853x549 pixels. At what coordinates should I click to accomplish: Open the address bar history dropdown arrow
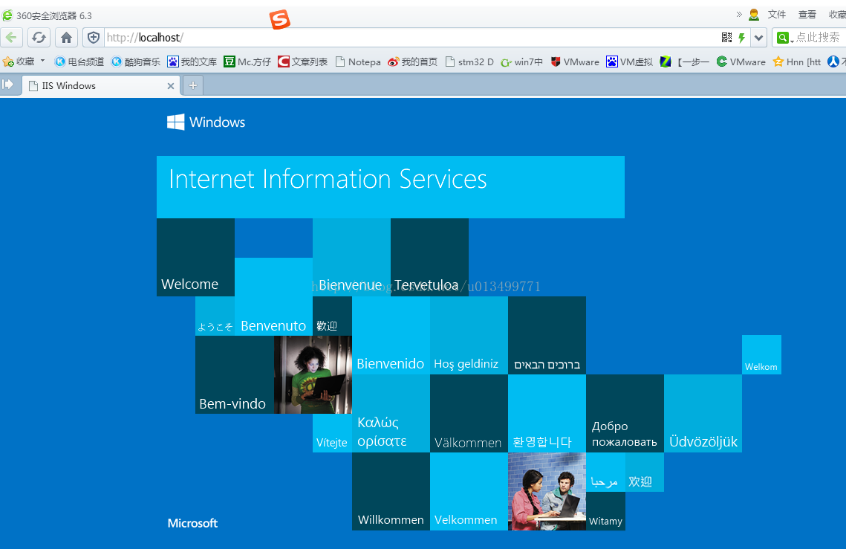(x=759, y=38)
